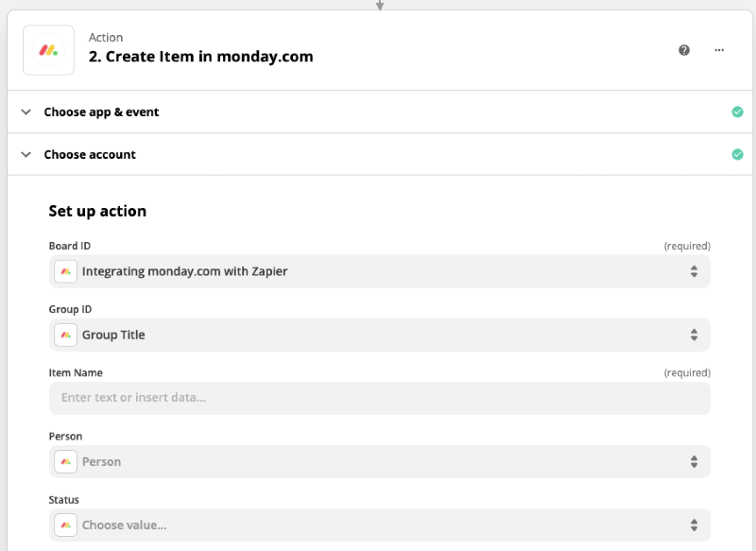Click the monday.com icon in the Board ID field
The image size is (756, 551).
pos(65,271)
